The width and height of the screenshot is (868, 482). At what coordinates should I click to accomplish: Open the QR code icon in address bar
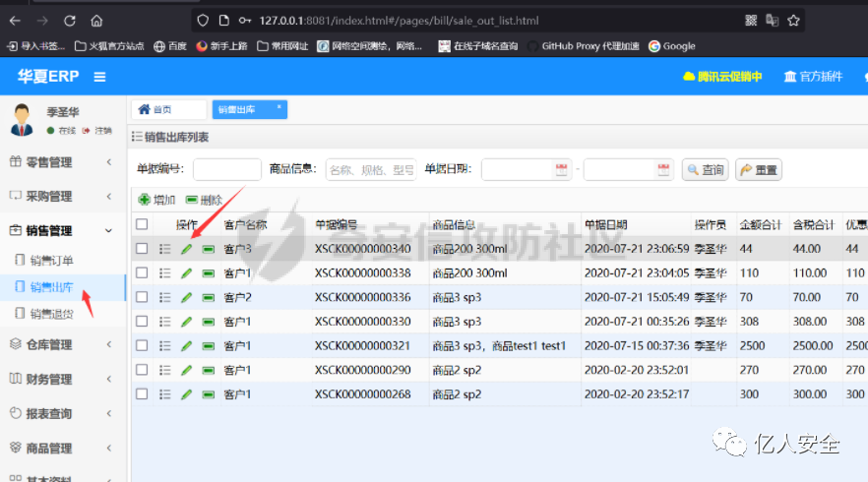[751, 21]
